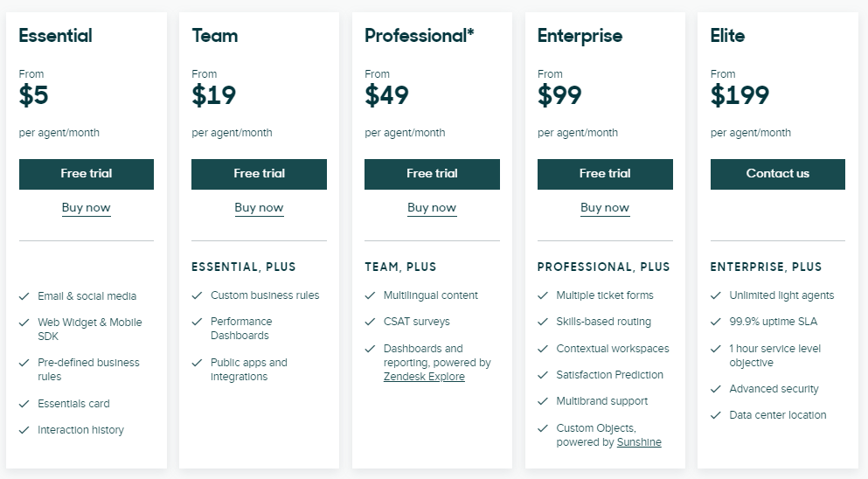The image size is (868, 479).
Task: Start Enterprise plan Free trial
Action: pos(605,174)
